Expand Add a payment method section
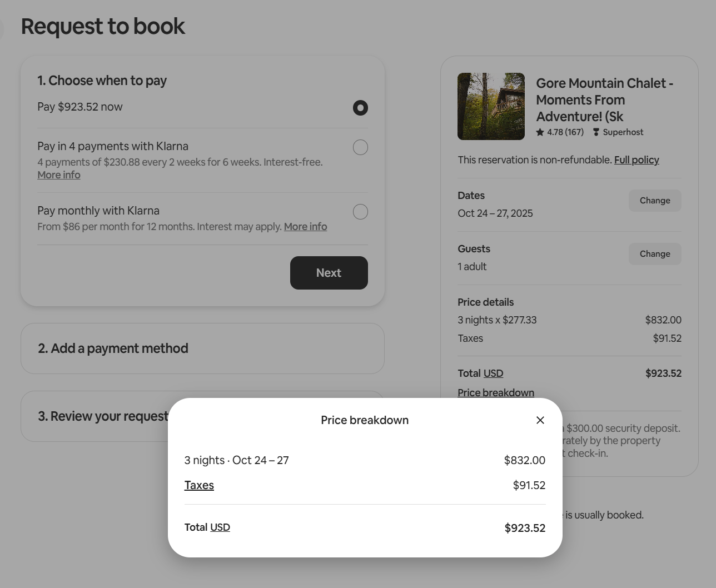Viewport: 716px width, 588px height. point(113,348)
